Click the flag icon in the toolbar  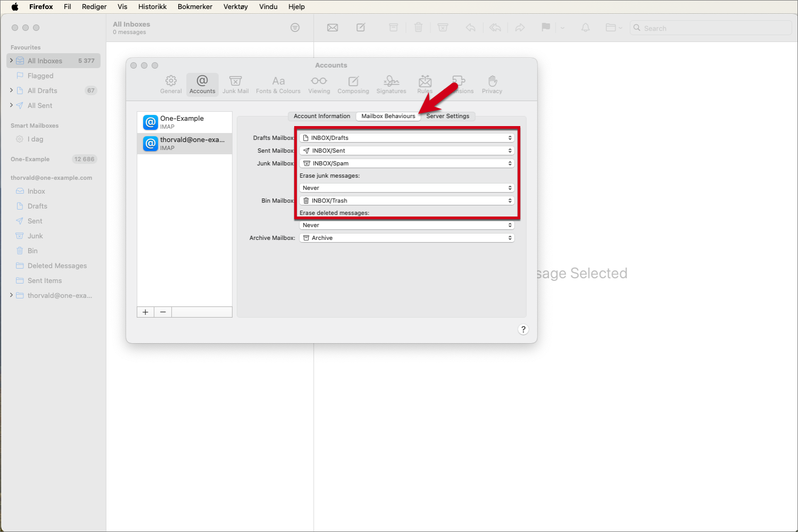pos(545,27)
